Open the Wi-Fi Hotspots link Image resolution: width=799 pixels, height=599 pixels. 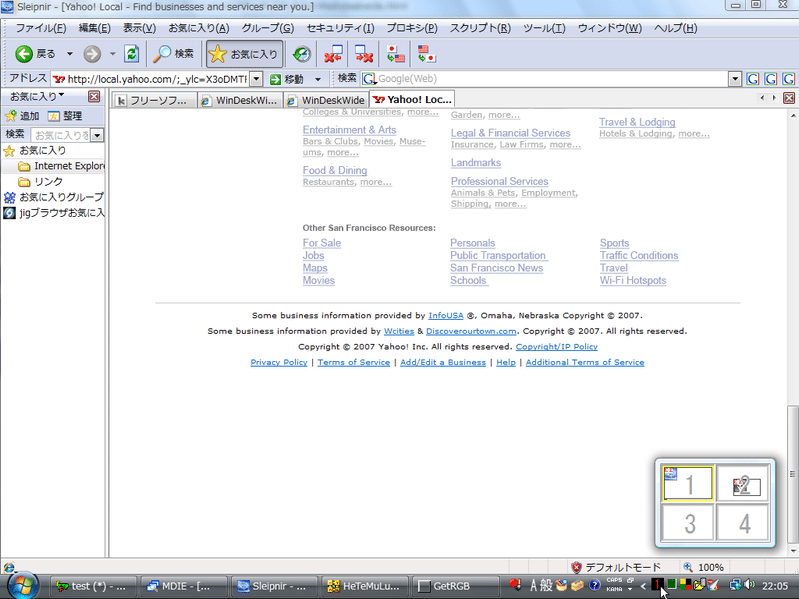633,281
